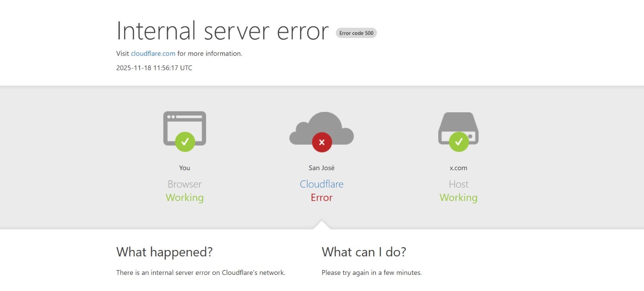Screen dimensions: 644x291
Task: Click the 2025-11-18 timestamp text
Action: click(154, 68)
